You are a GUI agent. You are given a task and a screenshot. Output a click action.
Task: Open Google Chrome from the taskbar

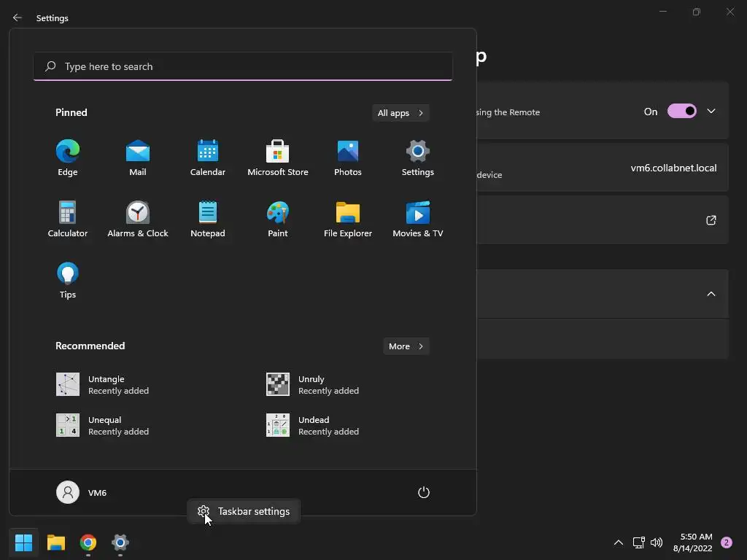tap(88, 542)
